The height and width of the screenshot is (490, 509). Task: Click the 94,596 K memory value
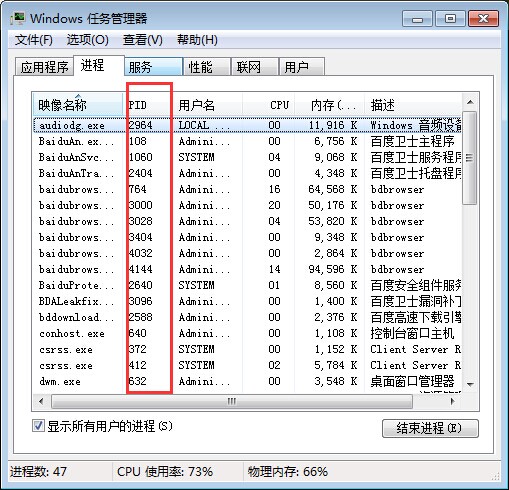tap(333, 269)
